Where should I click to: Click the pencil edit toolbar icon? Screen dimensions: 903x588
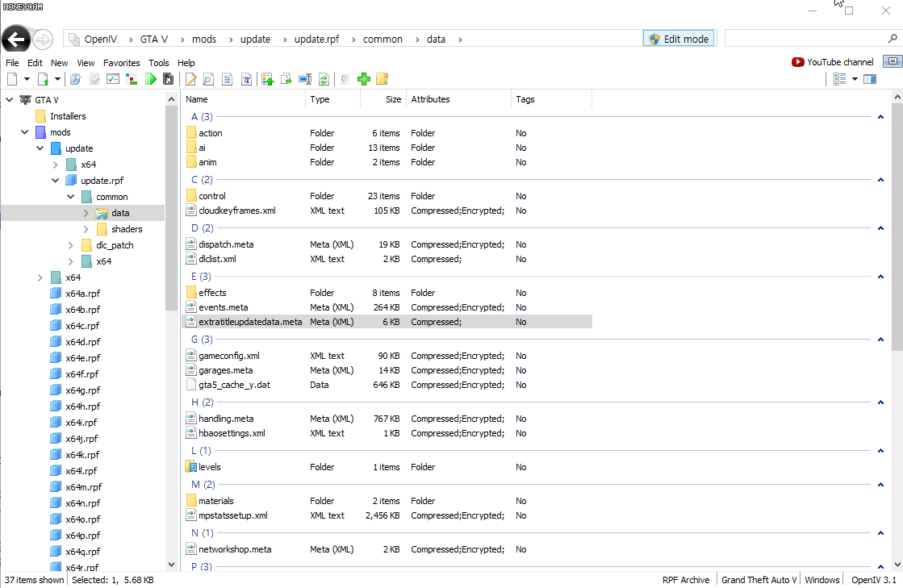pyautogui.click(x=191, y=79)
